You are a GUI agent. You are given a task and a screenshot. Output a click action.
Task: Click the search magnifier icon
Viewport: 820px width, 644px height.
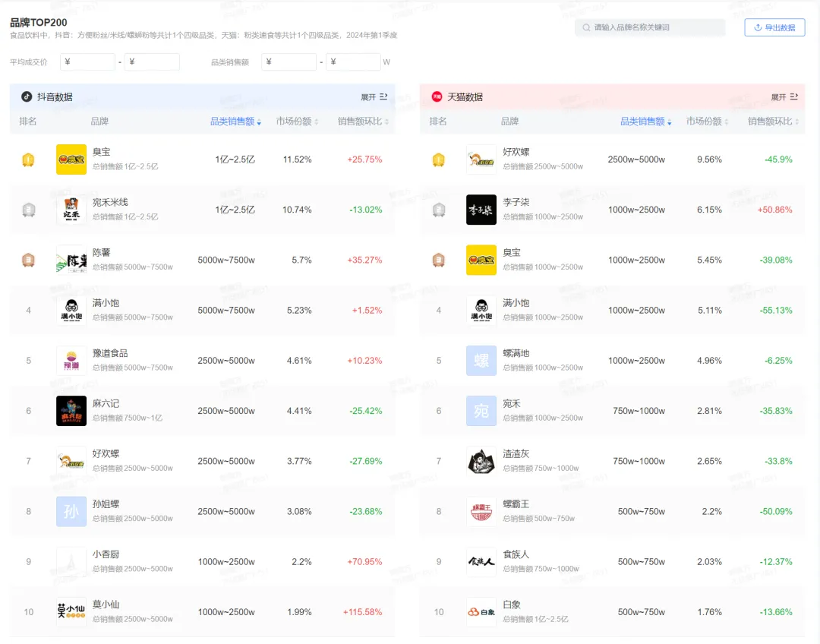click(x=586, y=28)
